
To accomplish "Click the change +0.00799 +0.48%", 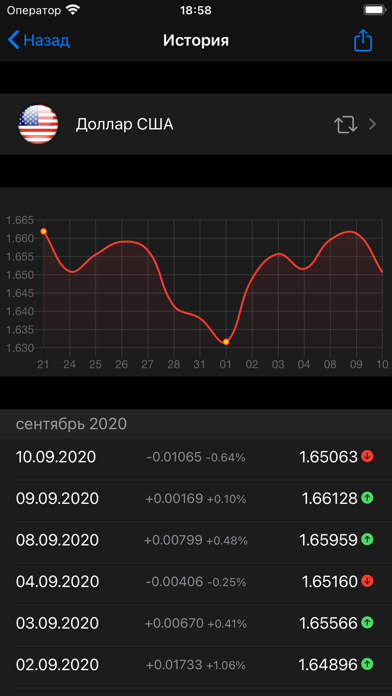I will [196, 541].
